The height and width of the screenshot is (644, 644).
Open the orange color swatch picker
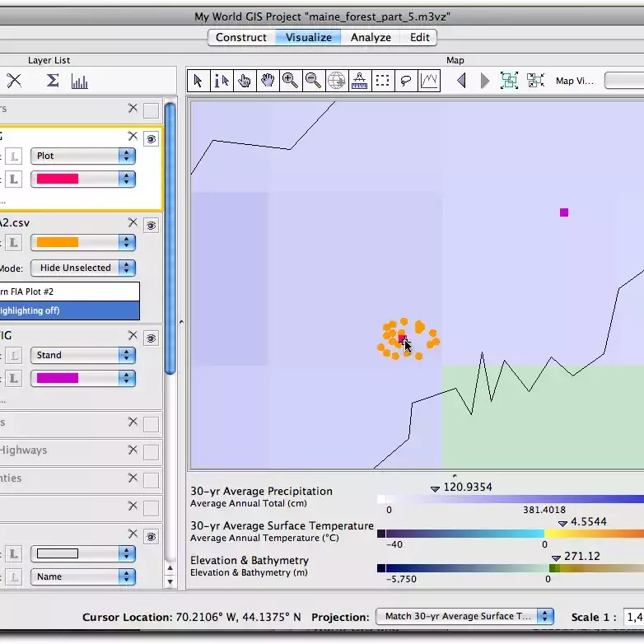point(82,242)
